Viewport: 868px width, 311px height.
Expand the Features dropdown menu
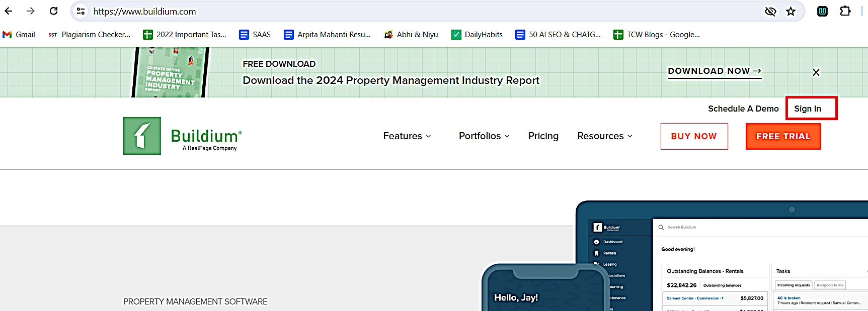pos(407,136)
